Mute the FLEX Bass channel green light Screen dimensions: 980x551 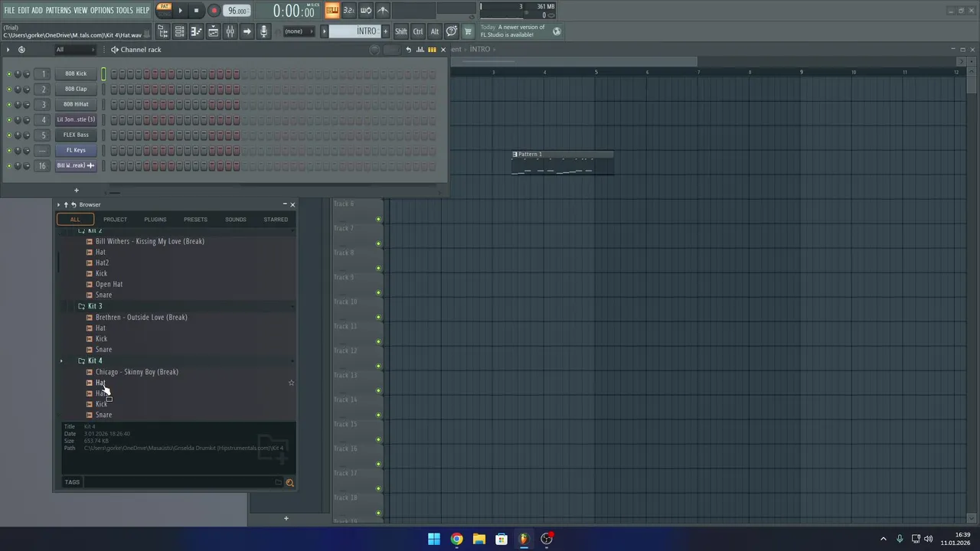click(x=9, y=135)
